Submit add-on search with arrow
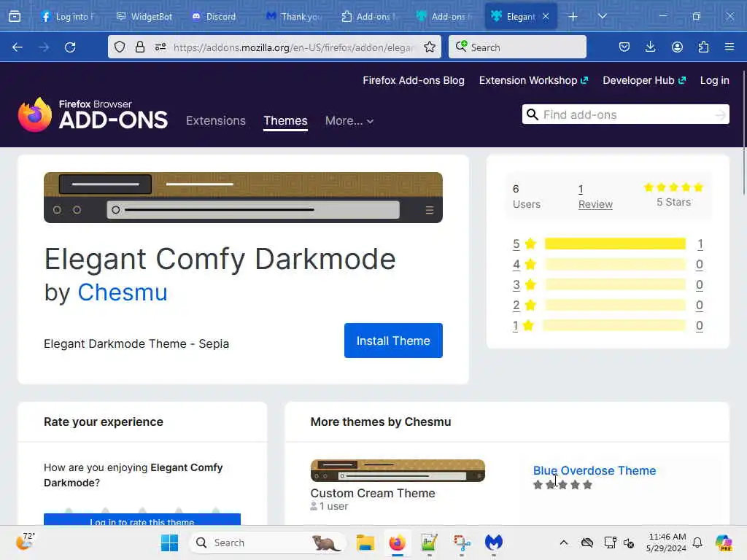This screenshot has width=747, height=560. [x=720, y=114]
